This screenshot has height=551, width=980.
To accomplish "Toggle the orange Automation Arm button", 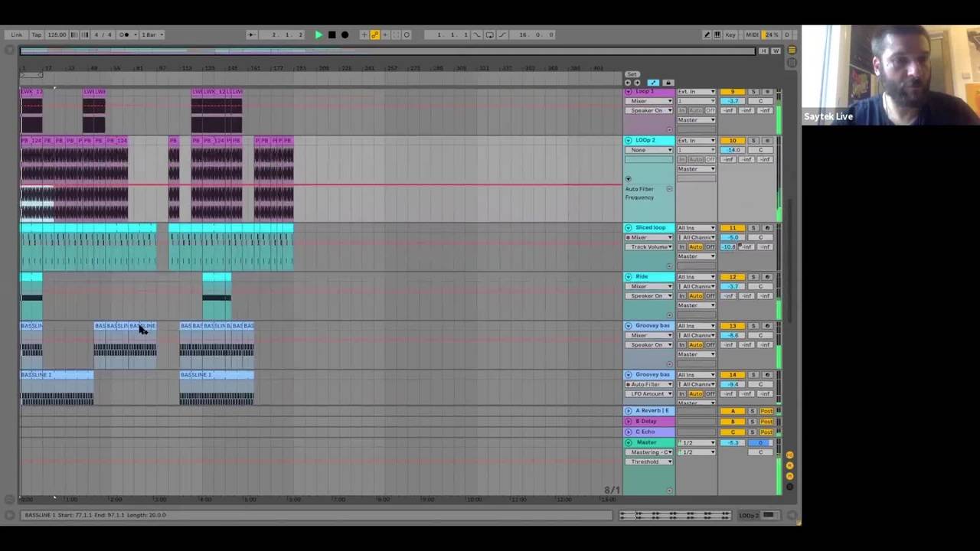I will 375,34.
